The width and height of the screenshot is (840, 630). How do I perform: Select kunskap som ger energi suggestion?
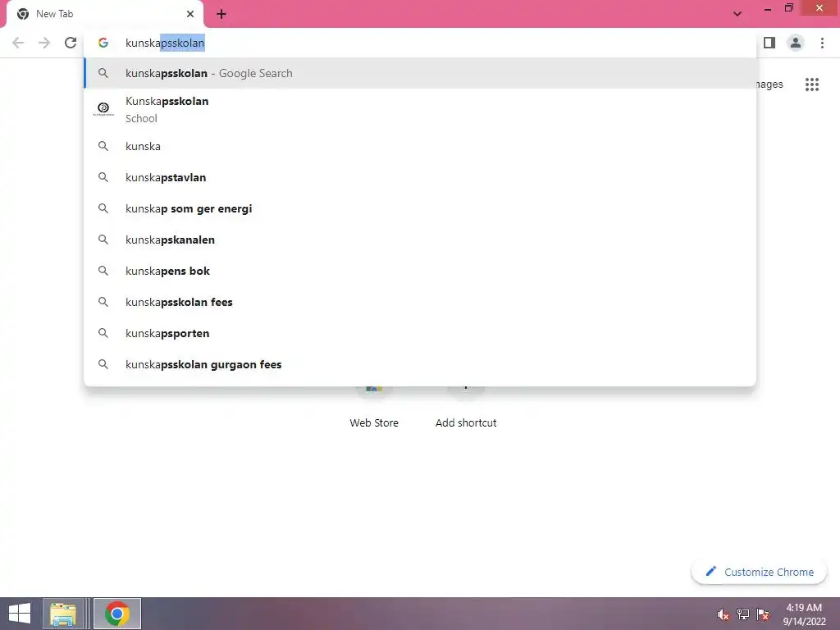(x=421, y=208)
